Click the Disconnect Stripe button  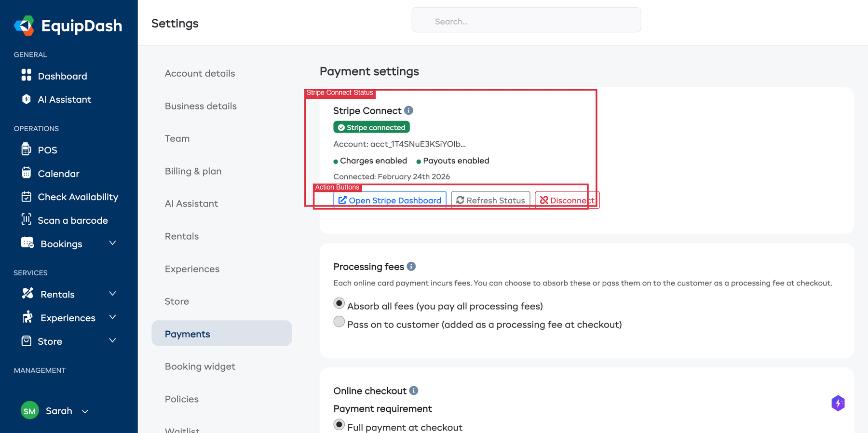[567, 200]
